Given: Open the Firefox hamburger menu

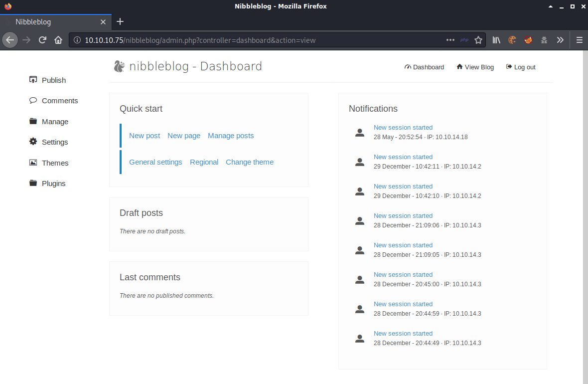Looking at the screenshot, I should click(x=580, y=40).
